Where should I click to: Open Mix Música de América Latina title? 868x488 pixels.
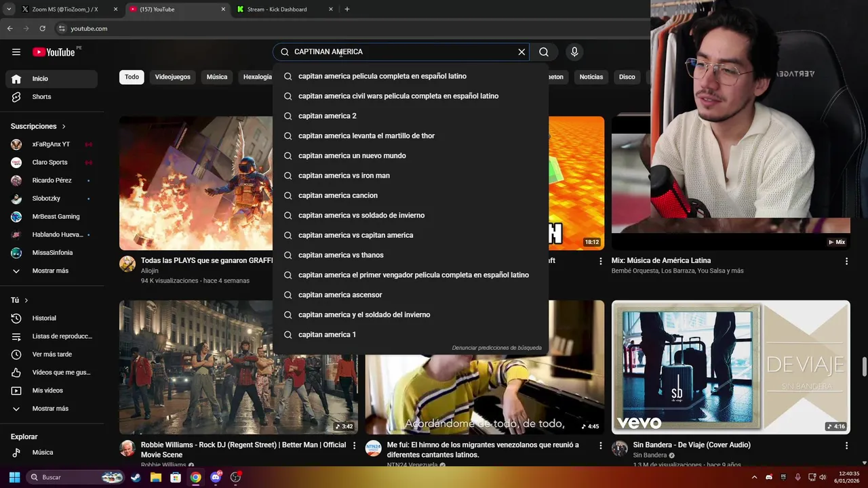point(661,261)
